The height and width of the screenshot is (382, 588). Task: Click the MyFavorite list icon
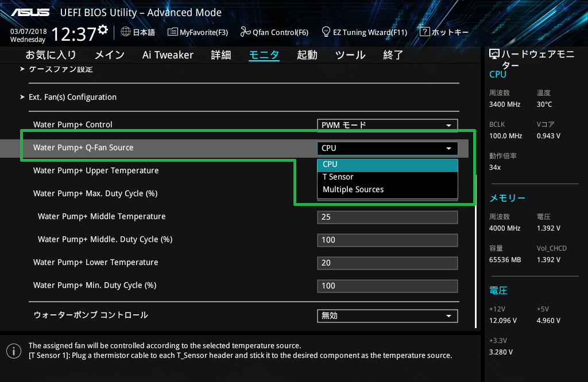pyautogui.click(x=172, y=32)
